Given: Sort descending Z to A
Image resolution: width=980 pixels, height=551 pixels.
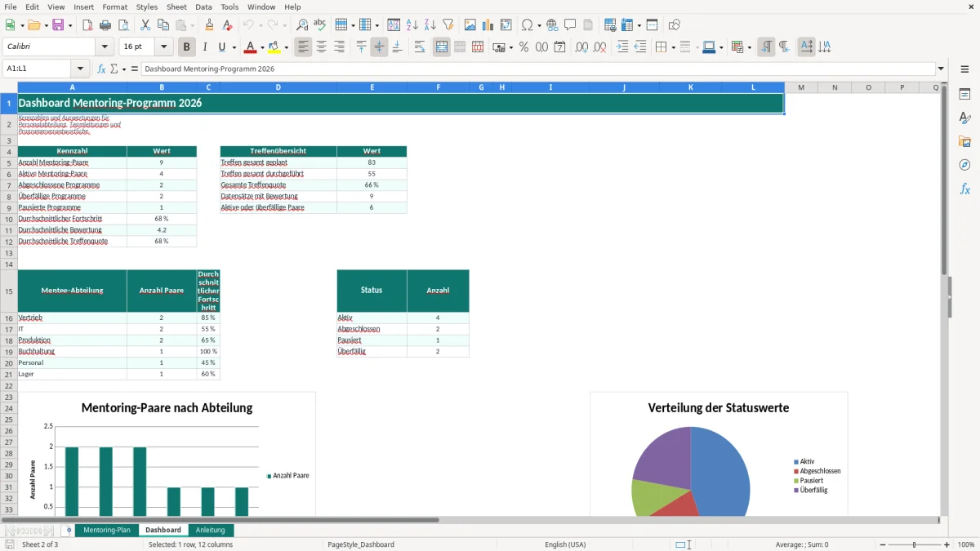Looking at the screenshot, I should 430,25.
